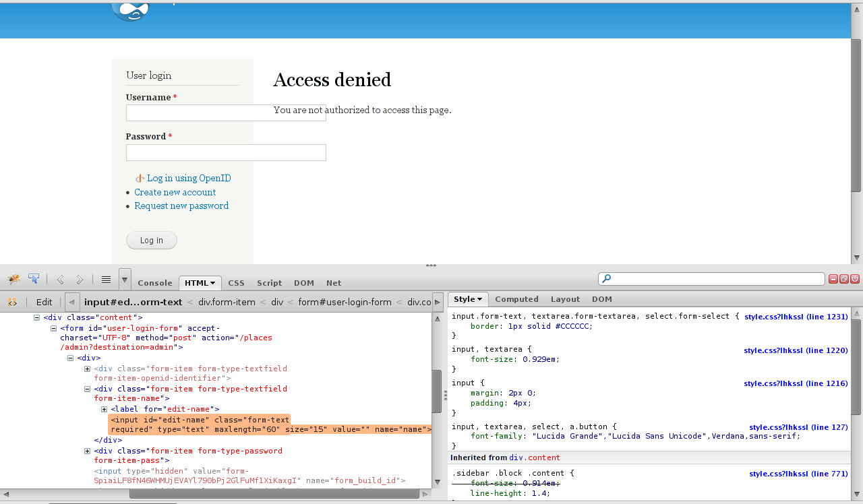Click the hidden form_build_id input node
The image size is (863, 504).
[x=249, y=476]
